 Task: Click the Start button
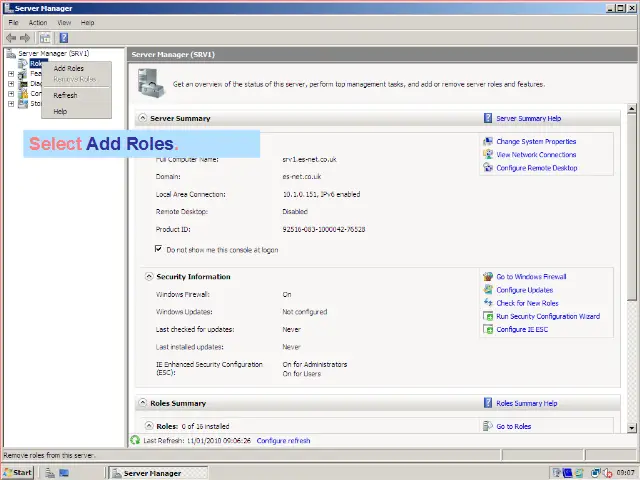[18, 473]
